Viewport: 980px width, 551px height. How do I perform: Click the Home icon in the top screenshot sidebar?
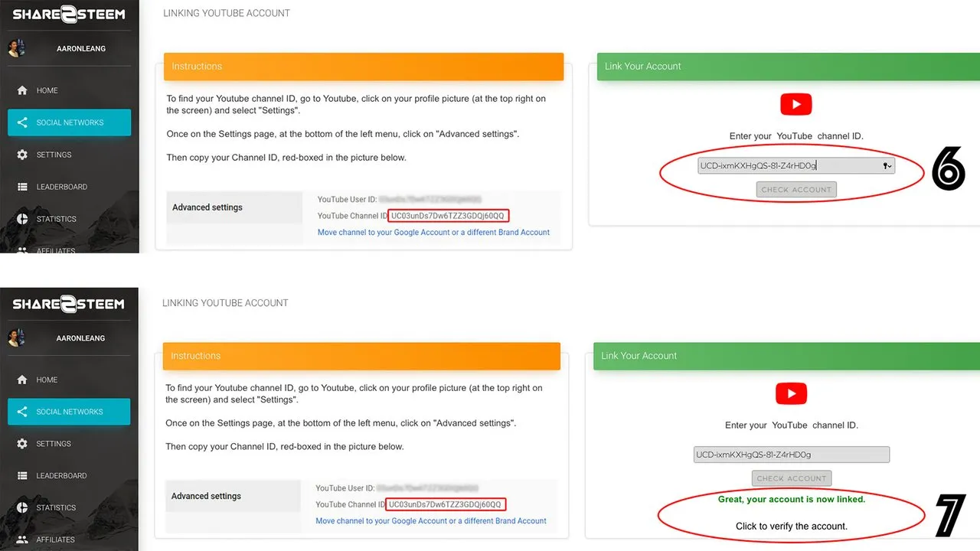click(x=22, y=90)
